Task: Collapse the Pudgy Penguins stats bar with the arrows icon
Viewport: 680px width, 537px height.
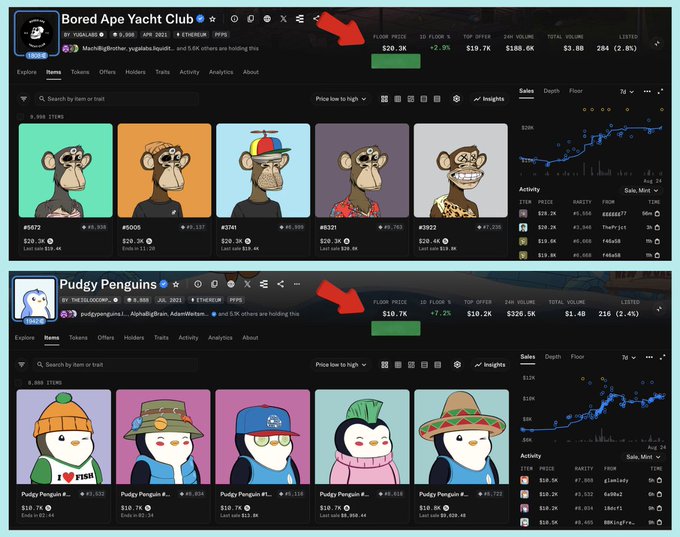Action: tap(659, 309)
